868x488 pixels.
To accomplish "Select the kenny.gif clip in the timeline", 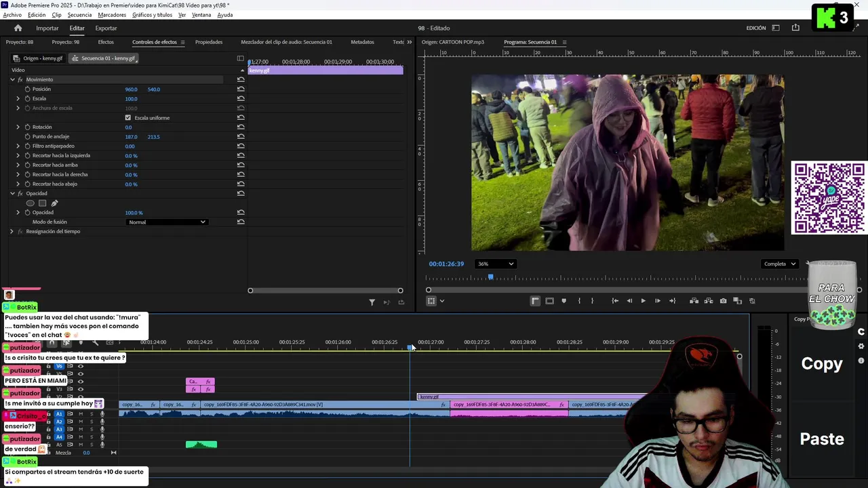I will click(x=532, y=396).
